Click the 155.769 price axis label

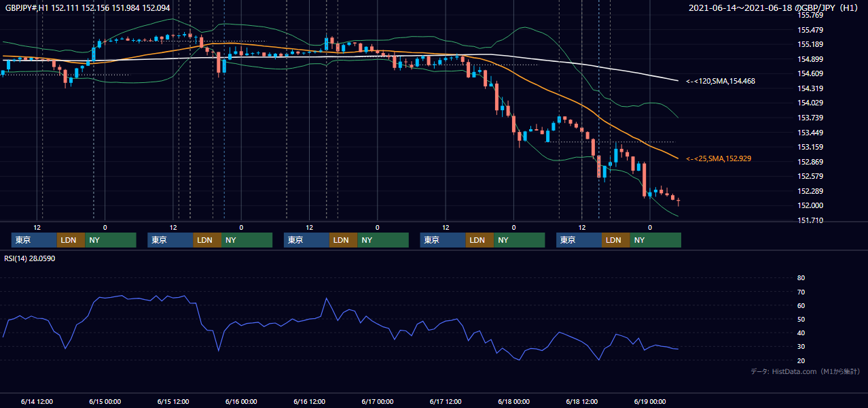pos(810,15)
